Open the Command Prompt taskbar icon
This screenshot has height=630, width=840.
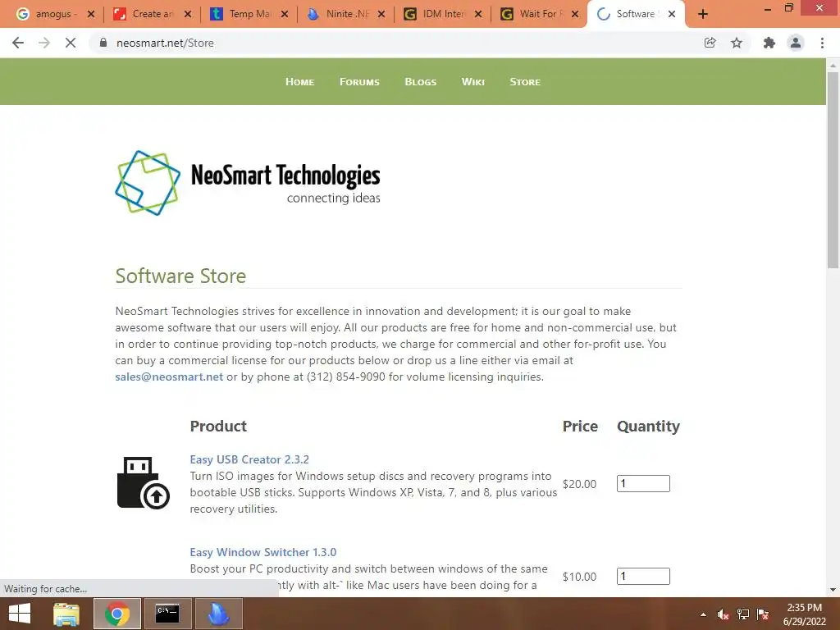[167, 614]
